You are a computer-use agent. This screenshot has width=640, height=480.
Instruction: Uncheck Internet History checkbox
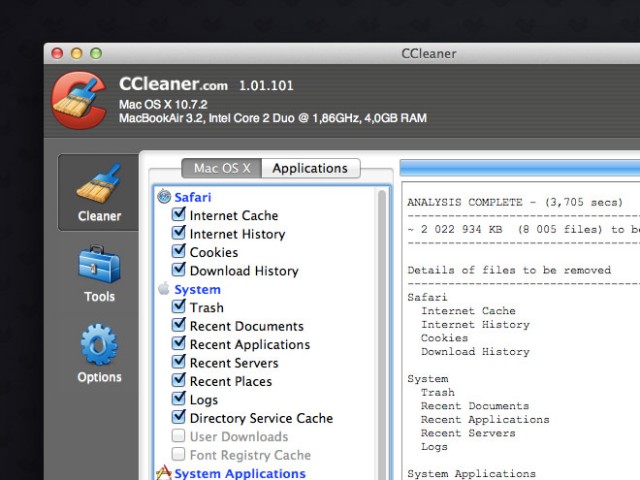tap(178, 233)
